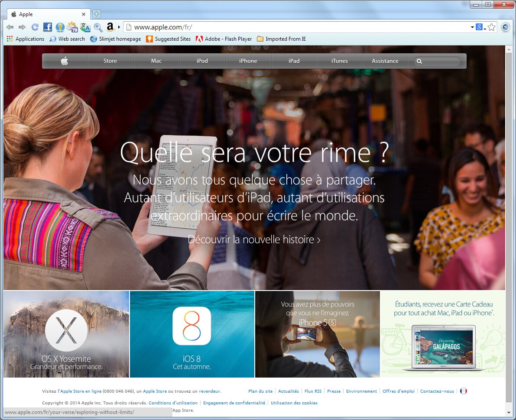Open the weather forecast toolbar icon
The image size is (516, 420).
click(72, 27)
